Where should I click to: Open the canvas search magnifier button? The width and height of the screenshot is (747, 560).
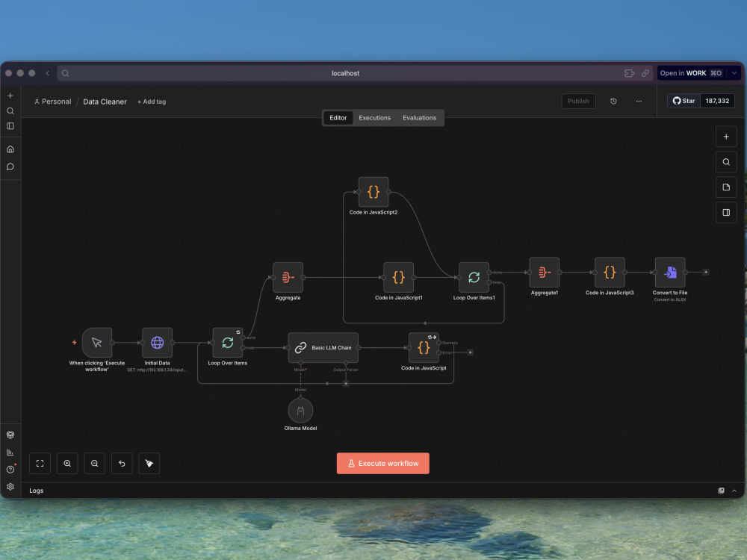point(726,162)
